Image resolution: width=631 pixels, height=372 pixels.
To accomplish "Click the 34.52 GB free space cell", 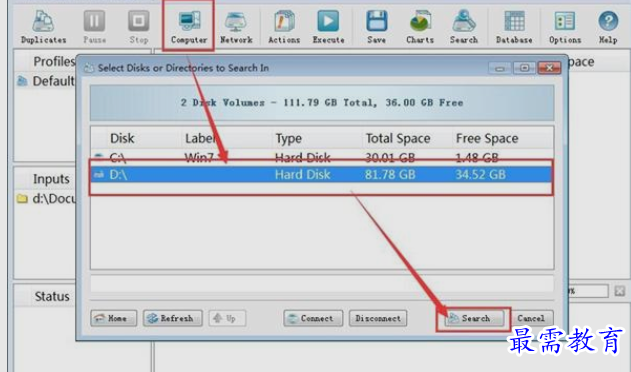I will 480,175.
